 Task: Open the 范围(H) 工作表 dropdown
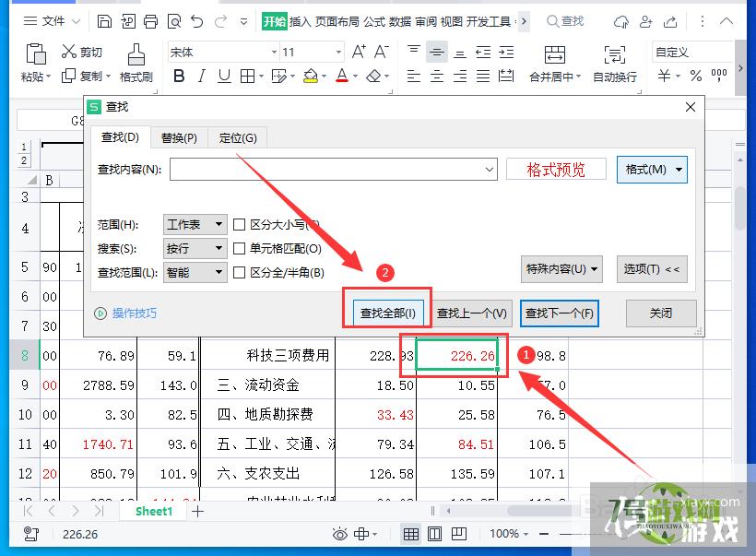pos(195,225)
